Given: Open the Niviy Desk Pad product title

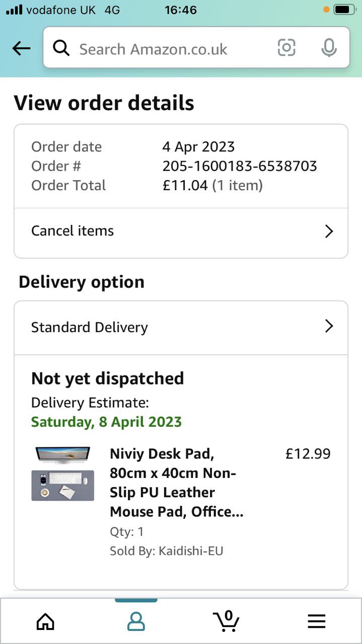Looking at the screenshot, I should click(177, 482).
